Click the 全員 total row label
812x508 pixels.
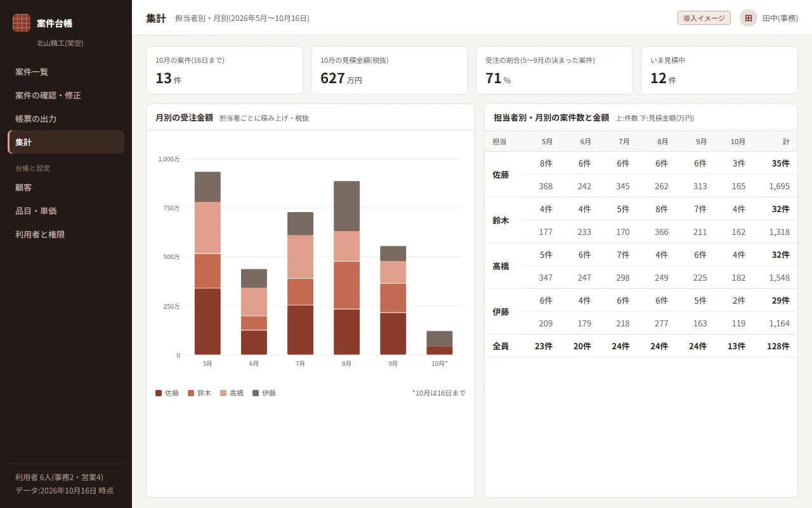(501, 346)
